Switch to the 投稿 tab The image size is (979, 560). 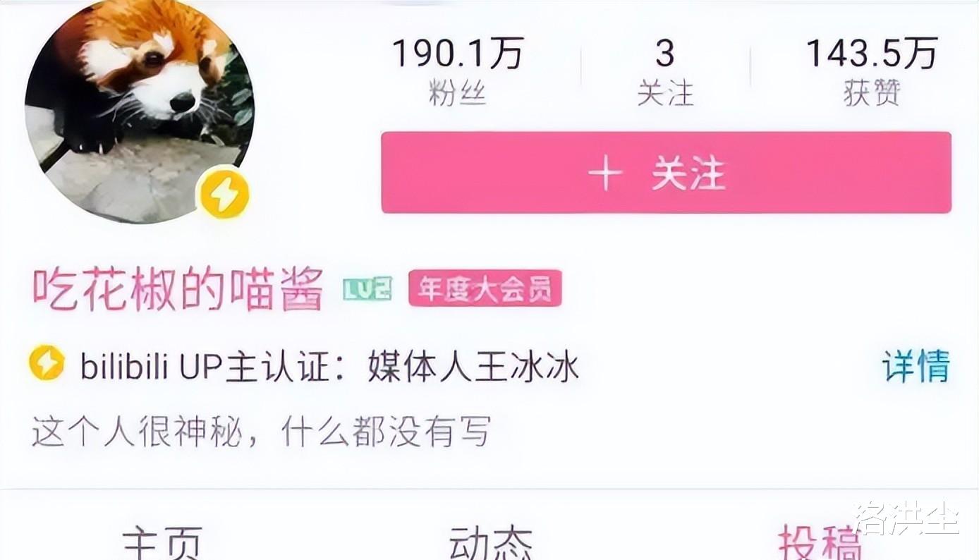click(820, 543)
